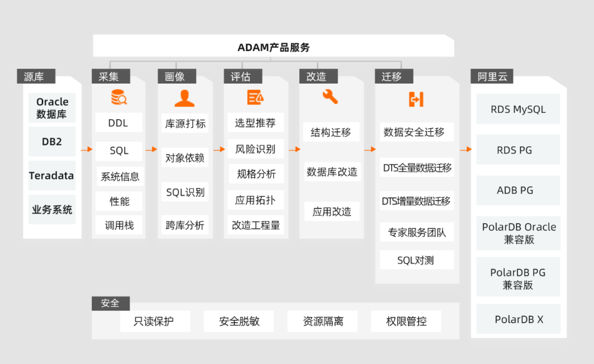Click the RDS PG target box
The width and height of the screenshot is (594, 364).
518,150
